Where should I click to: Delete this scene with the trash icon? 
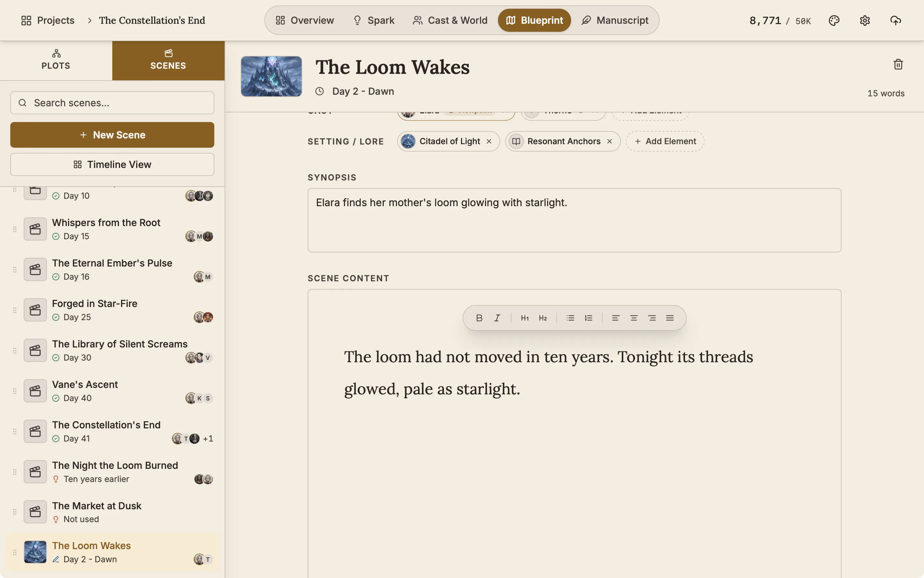898,64
